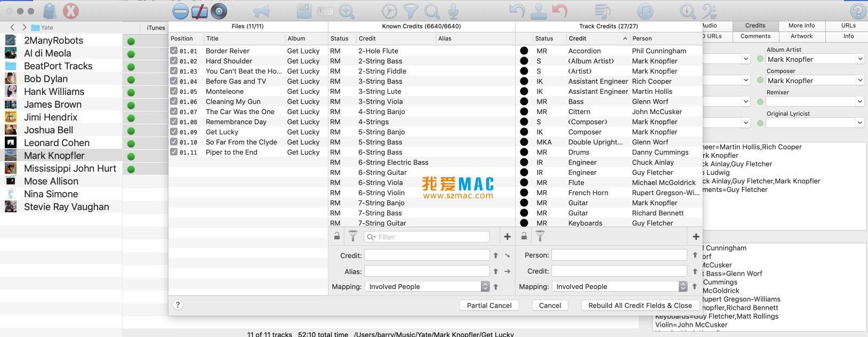Click the blue minus circle toolbar icon
Viewport: 868px width, 337px height.
[x=181, y=11]
